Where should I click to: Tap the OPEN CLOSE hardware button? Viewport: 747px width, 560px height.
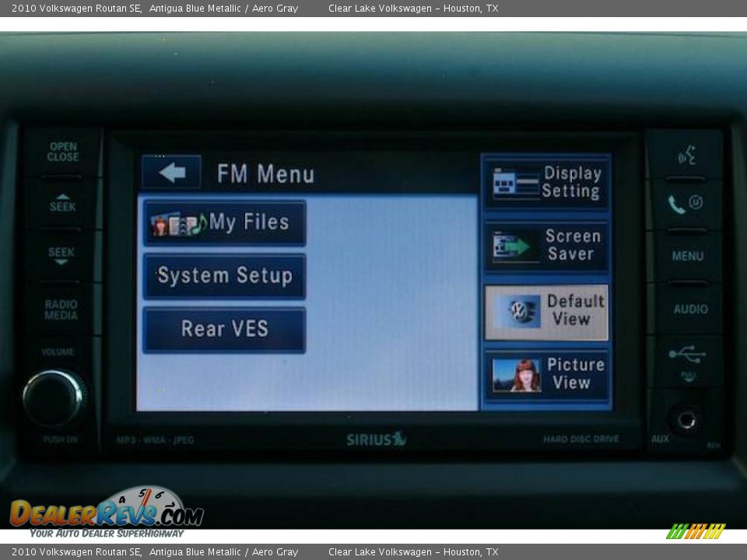(x=63, y=152)
